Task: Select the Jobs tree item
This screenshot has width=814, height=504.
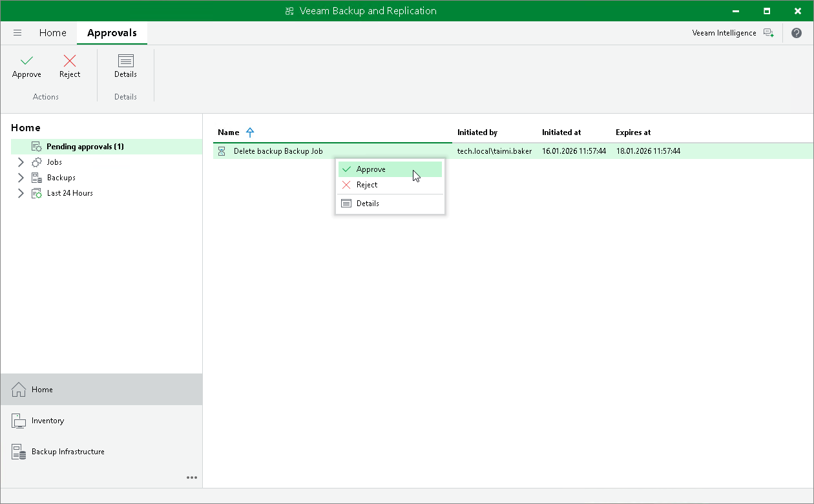Action: (x=54, y=162)
